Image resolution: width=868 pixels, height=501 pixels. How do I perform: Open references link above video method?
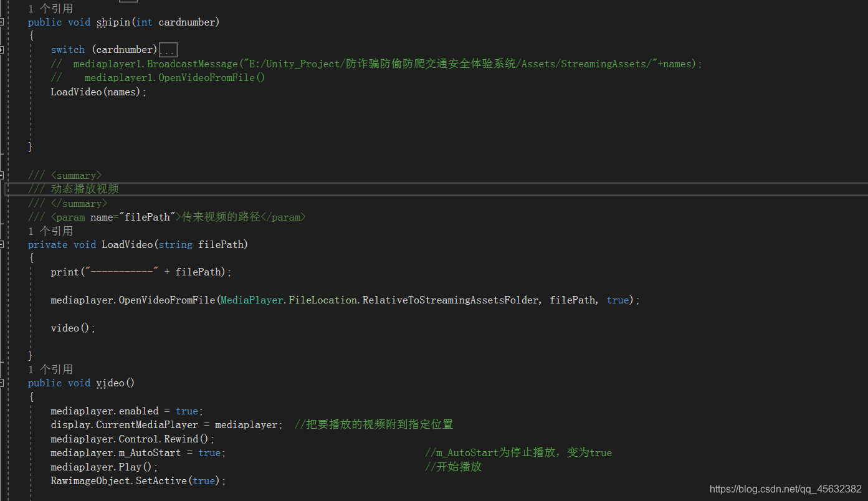(50, 369)
